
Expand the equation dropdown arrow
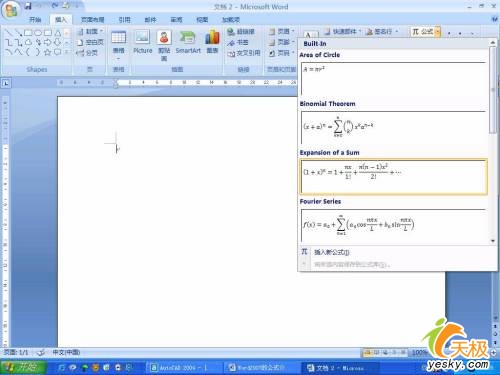point(438,32)
